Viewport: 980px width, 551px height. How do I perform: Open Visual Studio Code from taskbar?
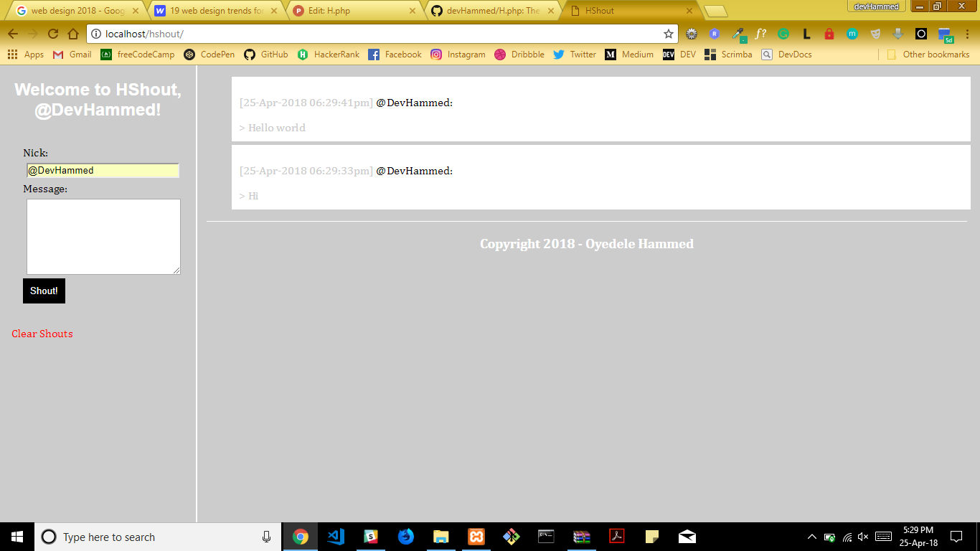tap(336, 537)
